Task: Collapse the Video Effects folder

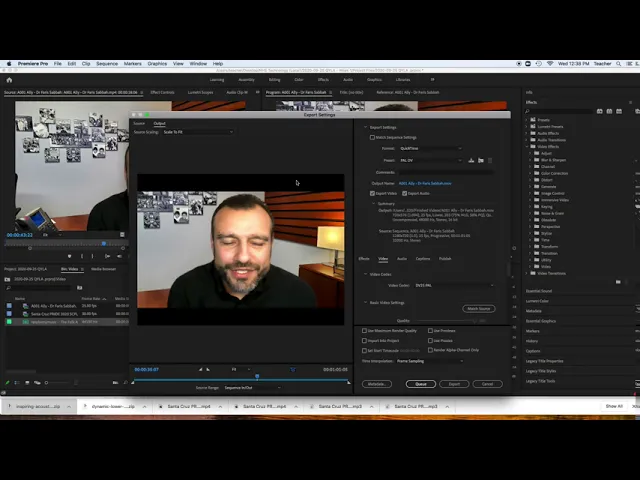Action: click(x=527, y=147)
